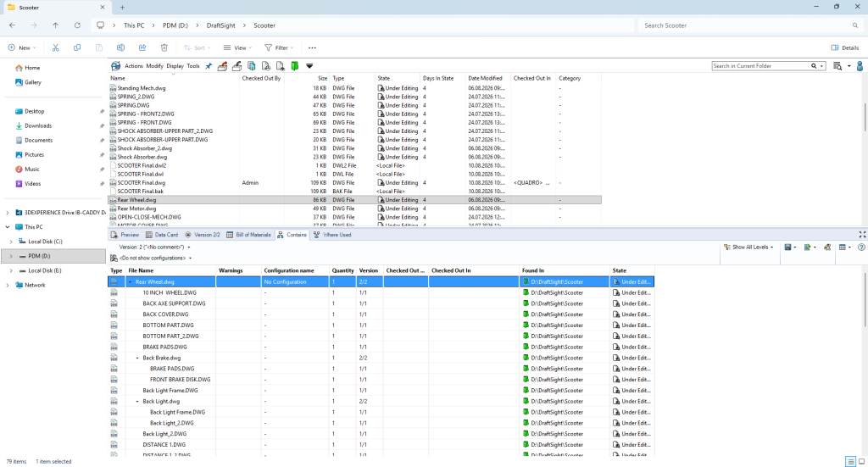The width and height of the screenshot is (868, 467).
Task: Sort by the File Name column header
Action: coord(171,270)
